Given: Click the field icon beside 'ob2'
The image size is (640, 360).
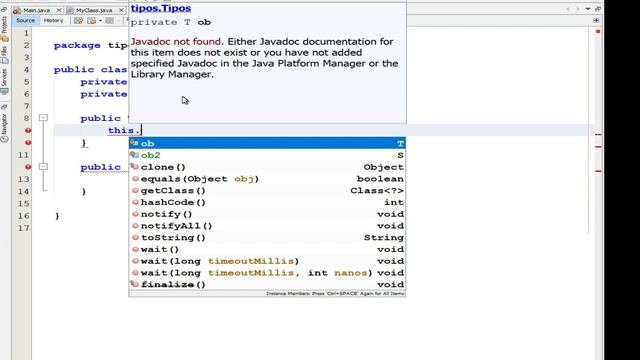Looking at the screenshot, I should point(134,155).
